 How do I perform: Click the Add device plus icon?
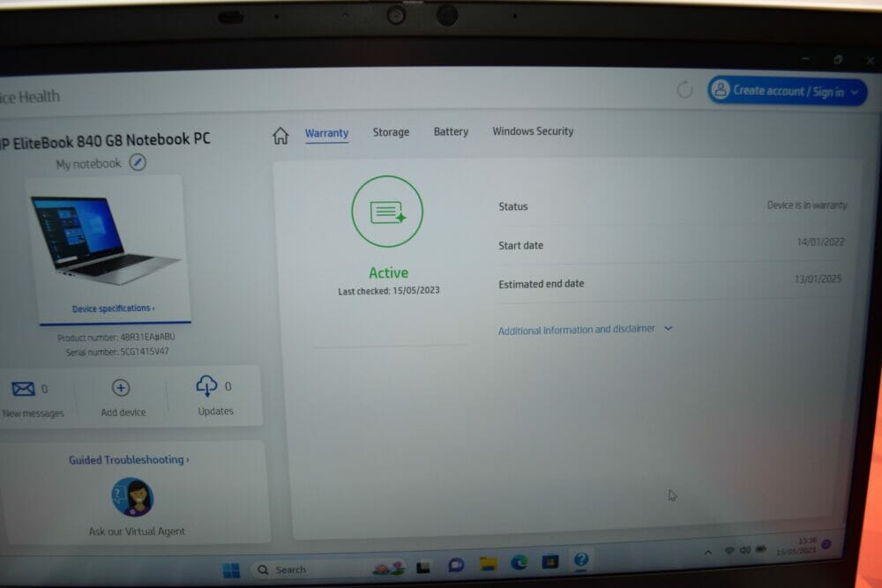pyautogui.click(x=120, y=387)
